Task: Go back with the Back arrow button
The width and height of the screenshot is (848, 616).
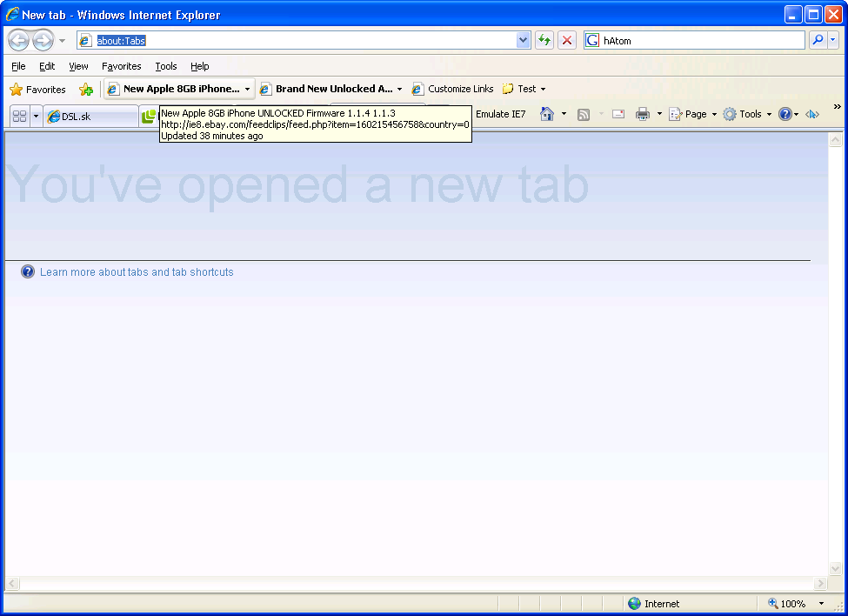Action: [x=18, y=40]
